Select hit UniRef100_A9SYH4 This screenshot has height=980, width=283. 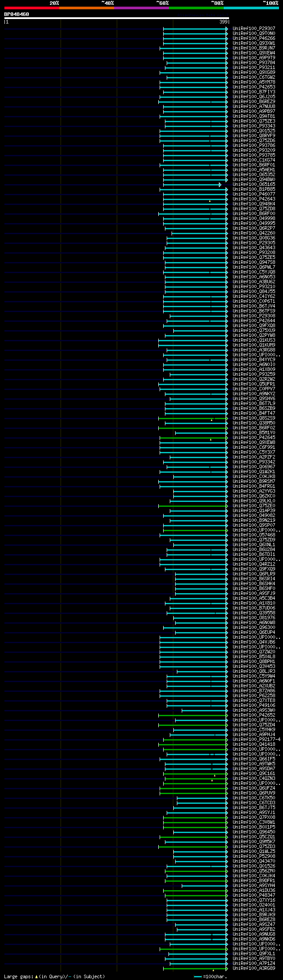tap(254, 885)
